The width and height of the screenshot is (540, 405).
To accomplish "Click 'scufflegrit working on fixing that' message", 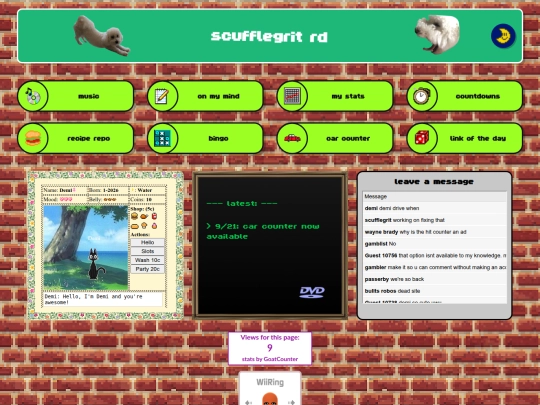I will pyautogui.click(x=435, y=220).
